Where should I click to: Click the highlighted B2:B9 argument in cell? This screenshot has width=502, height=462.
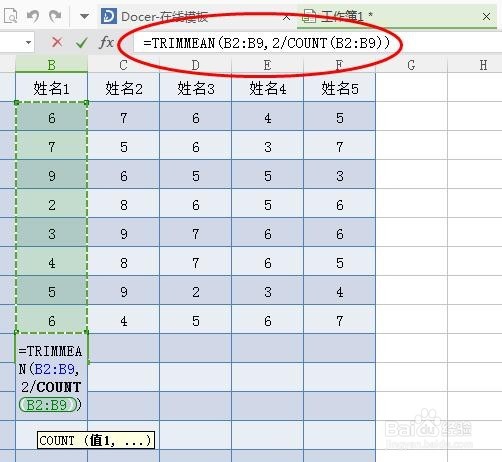click(x=47, y=405)
